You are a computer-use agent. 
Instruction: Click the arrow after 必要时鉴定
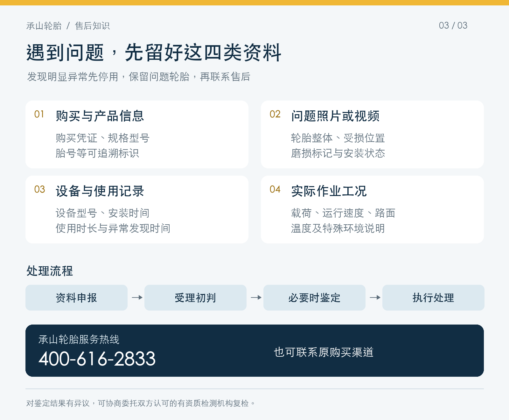[375, 297]
